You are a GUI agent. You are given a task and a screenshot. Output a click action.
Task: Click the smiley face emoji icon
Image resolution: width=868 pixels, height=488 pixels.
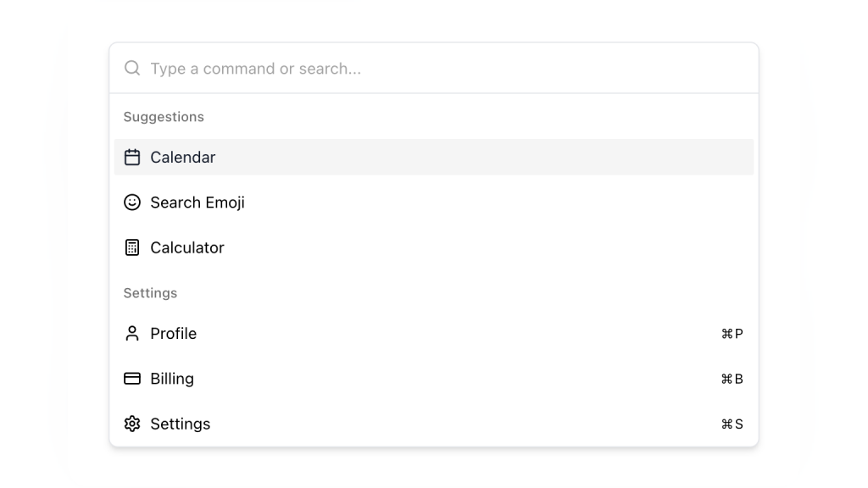[x=132, y=202]
